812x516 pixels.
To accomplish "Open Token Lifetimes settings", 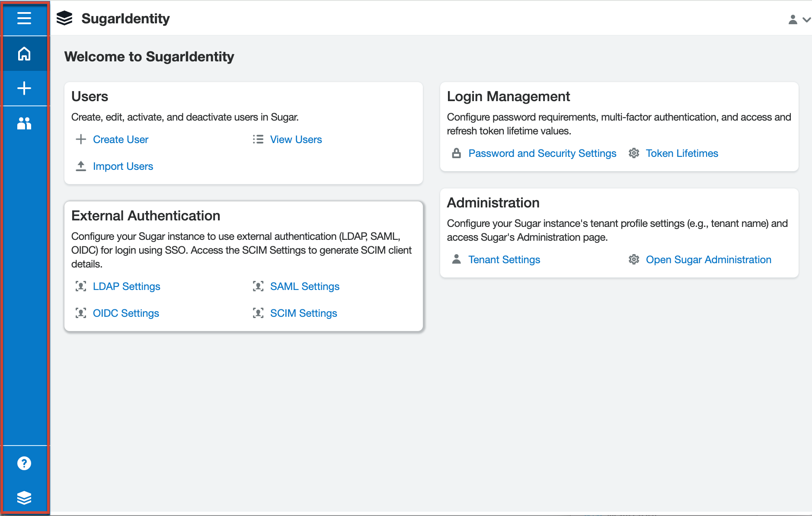I will point(682,153).
